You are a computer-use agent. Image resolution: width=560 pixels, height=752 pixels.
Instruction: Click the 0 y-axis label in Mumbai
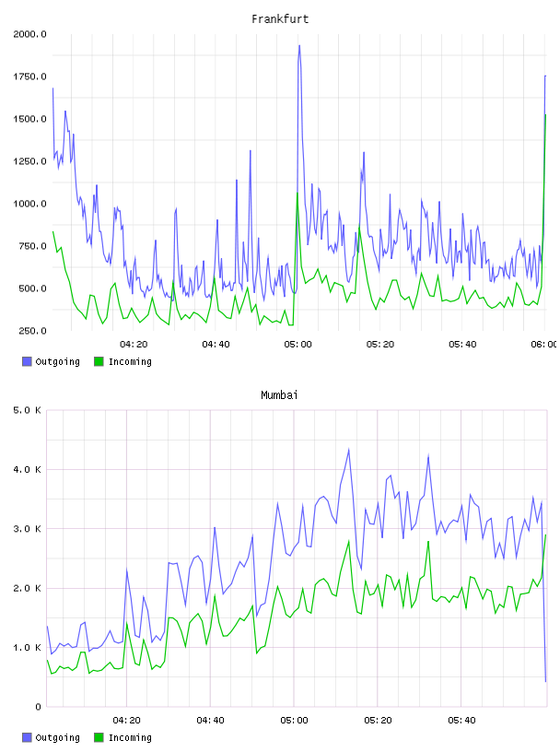pyautogui.click(x=38, y=707)
